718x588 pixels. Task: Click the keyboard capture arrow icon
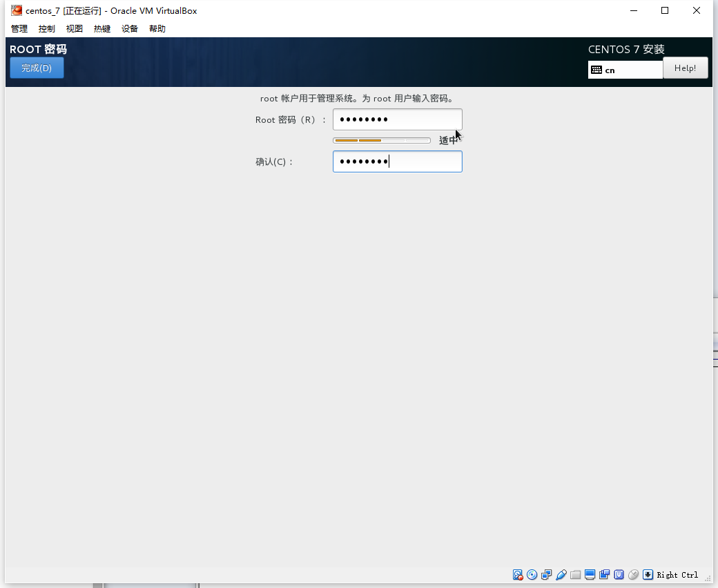click(x=648, y=575)
